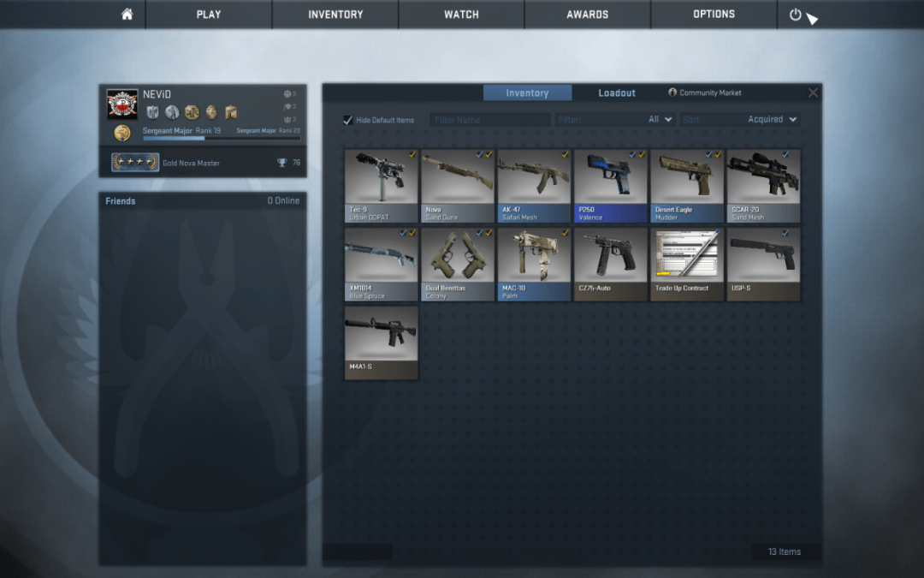Click the trophy wins icon
The height and width of the screenshot is (578, 924).
pos(281,163)
